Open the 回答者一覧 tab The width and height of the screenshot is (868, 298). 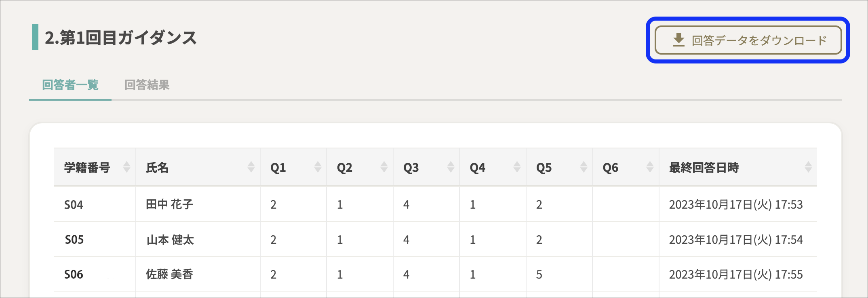[x=70, y=85]
